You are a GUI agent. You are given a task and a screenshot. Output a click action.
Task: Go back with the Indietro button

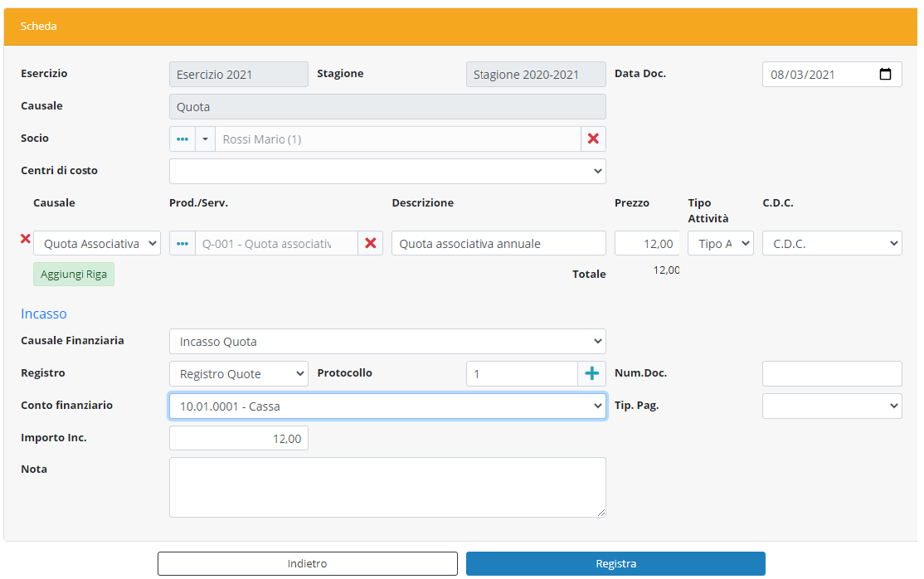307,564
